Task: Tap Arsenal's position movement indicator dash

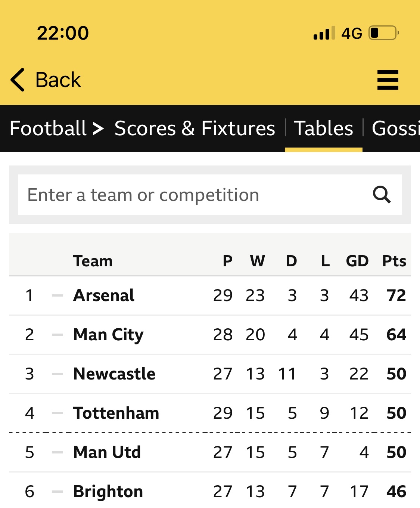Action: [57, 295]
